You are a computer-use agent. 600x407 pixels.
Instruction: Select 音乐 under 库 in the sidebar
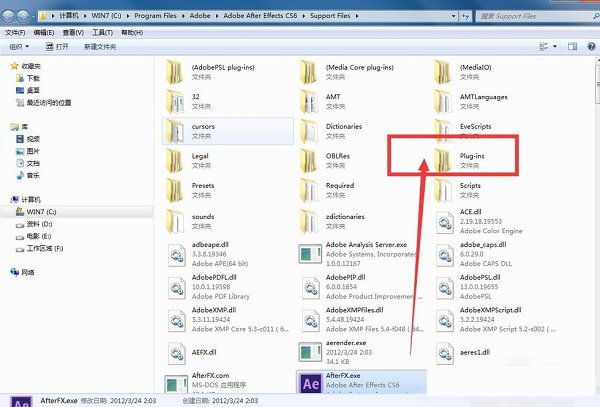point(28,176)
